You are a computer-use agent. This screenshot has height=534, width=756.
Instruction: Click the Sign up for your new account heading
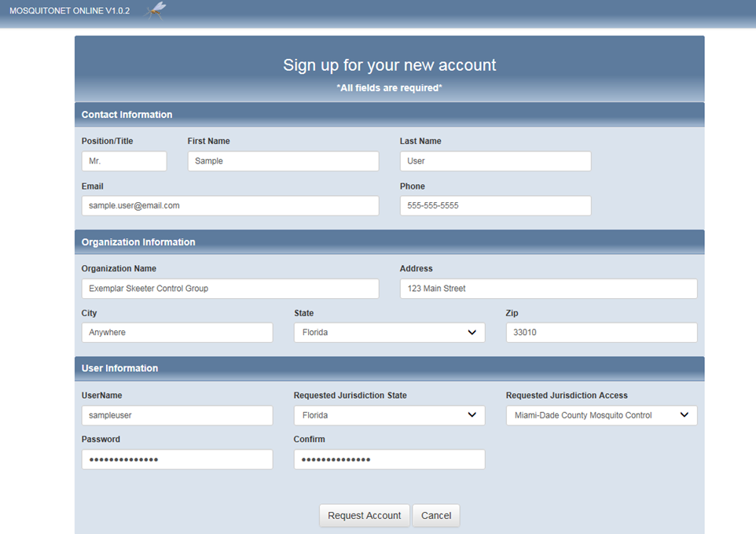389,65
